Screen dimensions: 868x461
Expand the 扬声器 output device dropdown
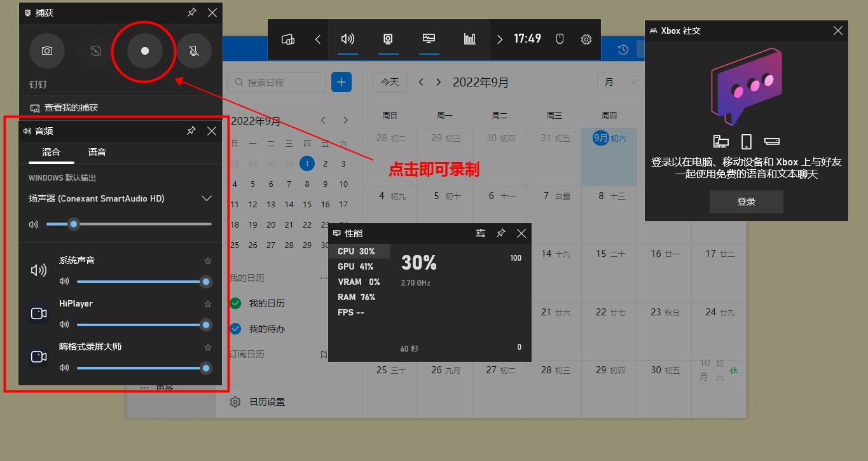(x=206, y=198)
